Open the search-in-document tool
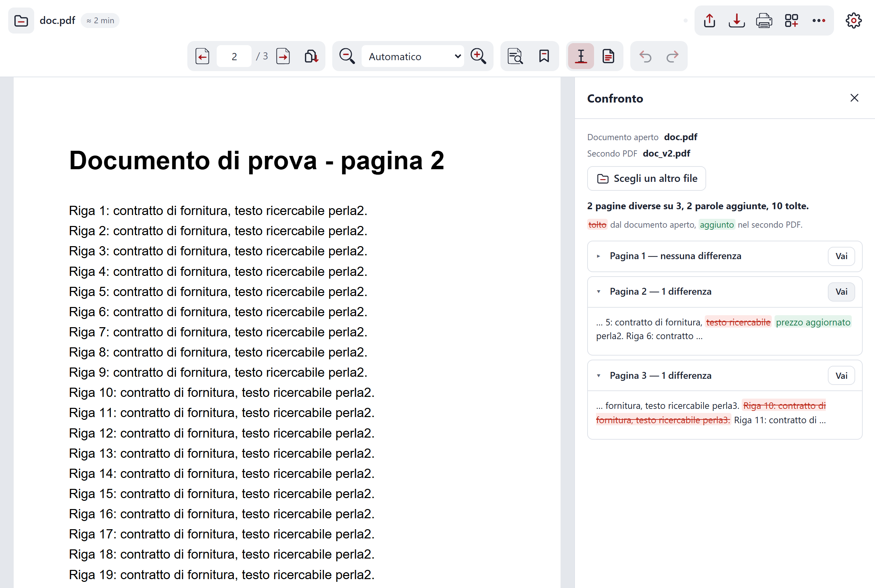This screenshot has height=588, width=875. click(x=515, y=56)
